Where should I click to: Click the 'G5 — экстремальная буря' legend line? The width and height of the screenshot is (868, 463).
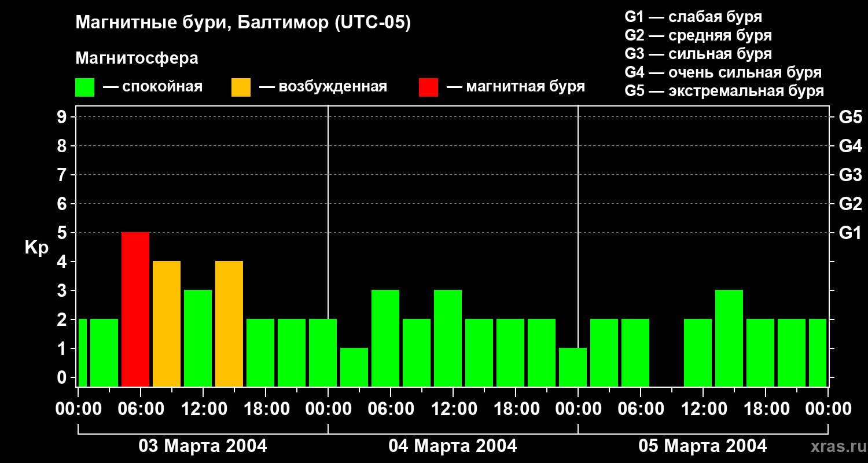point(724,91)
